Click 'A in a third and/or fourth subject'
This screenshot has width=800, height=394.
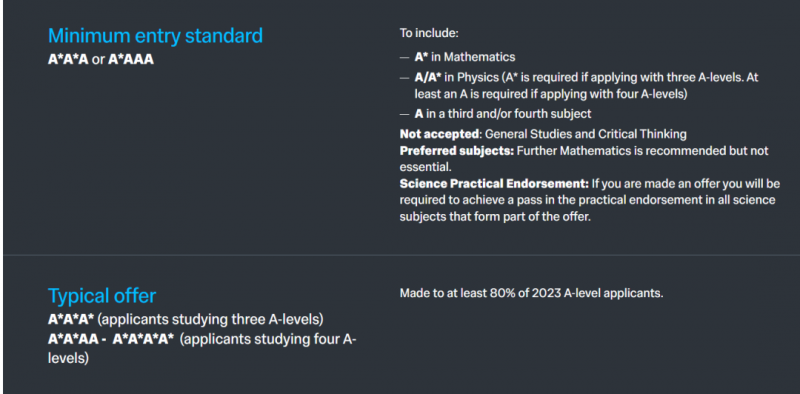pos(503,114)
